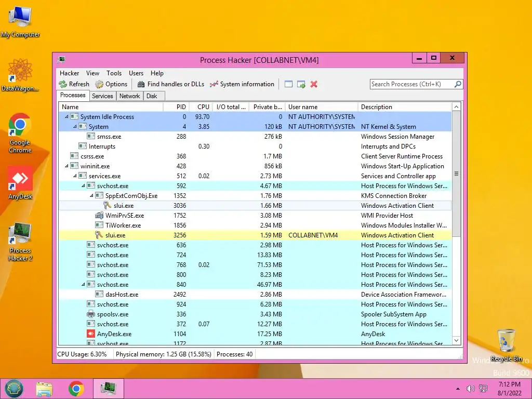Open the Users menu

pos(136,73)
